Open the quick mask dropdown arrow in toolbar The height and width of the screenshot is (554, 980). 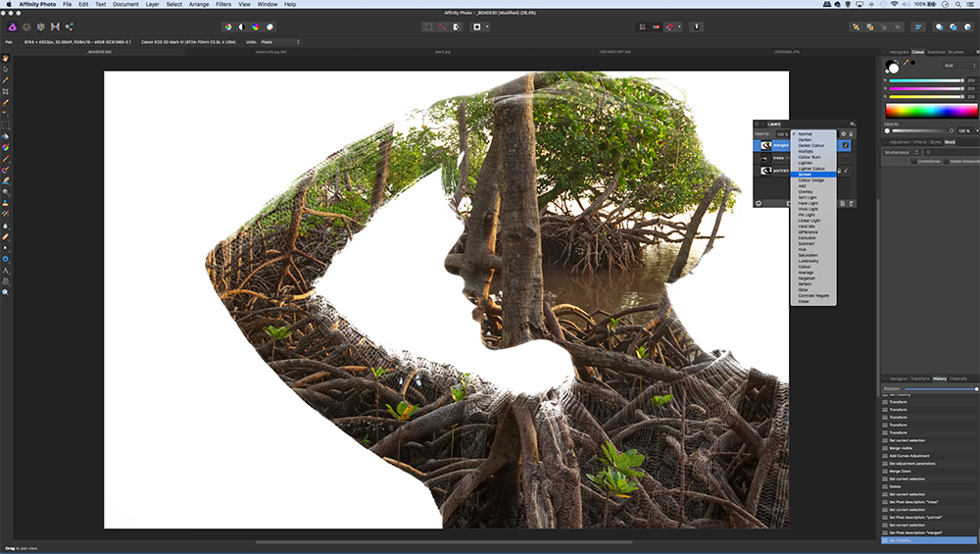point(487,26)
